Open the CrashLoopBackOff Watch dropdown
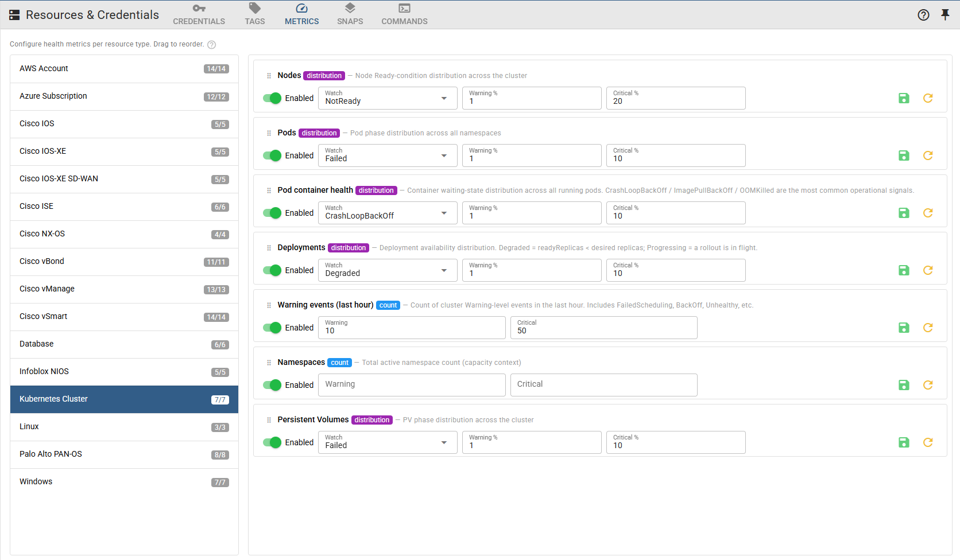The height and width of the screenshot is (560, 960). (x=388, y=213)
